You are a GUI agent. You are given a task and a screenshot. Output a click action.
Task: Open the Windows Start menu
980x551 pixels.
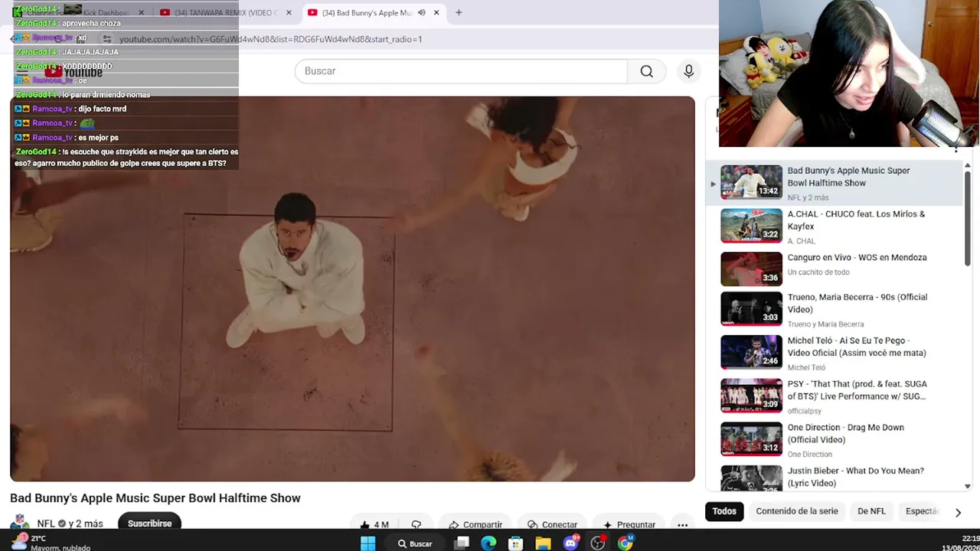pyautogui.click(x=367, y=543)
